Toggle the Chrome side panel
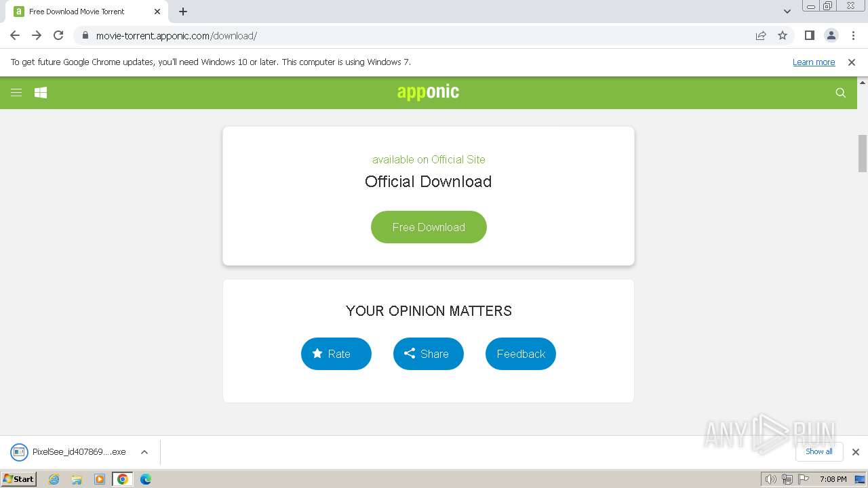Viewport: 868px width, 488px height. pos(810,36)
